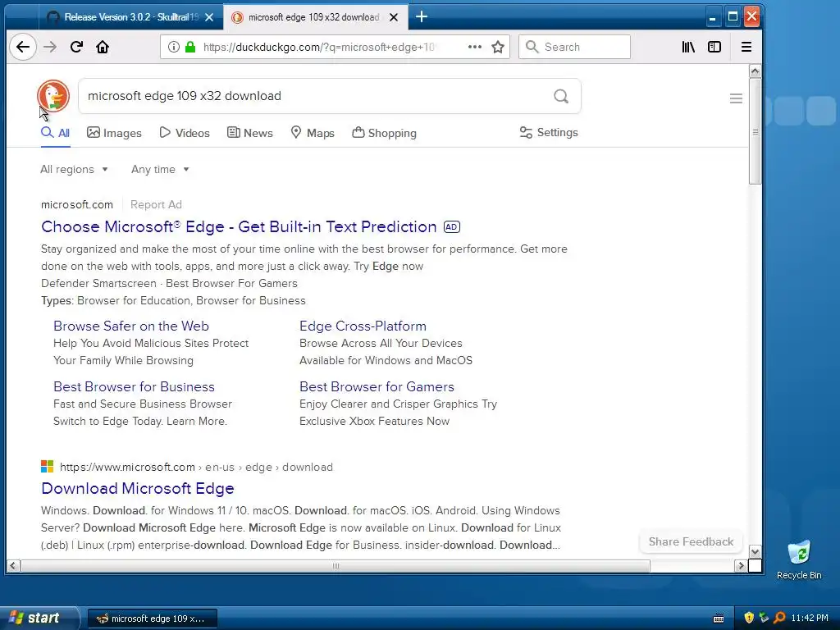This screenshot has width=840, height=630.
Task: Click the network connection tray icon
Action: (x=764, y=618)
